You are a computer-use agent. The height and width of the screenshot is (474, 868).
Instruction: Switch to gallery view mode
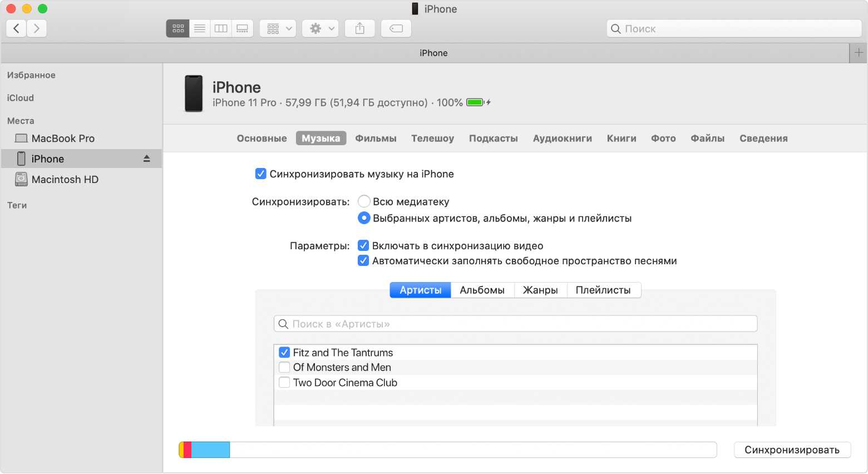(243, 28)
